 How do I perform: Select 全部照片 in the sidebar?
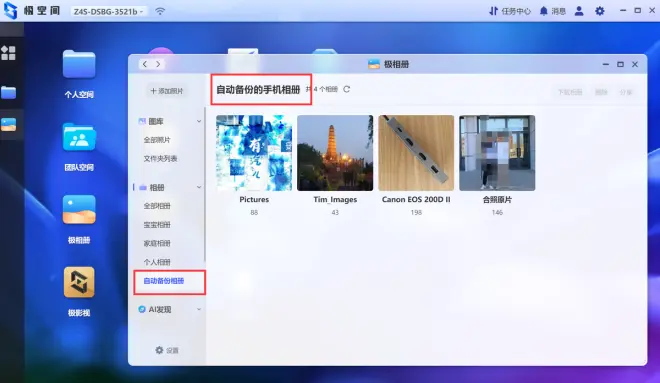pos(157,140)
